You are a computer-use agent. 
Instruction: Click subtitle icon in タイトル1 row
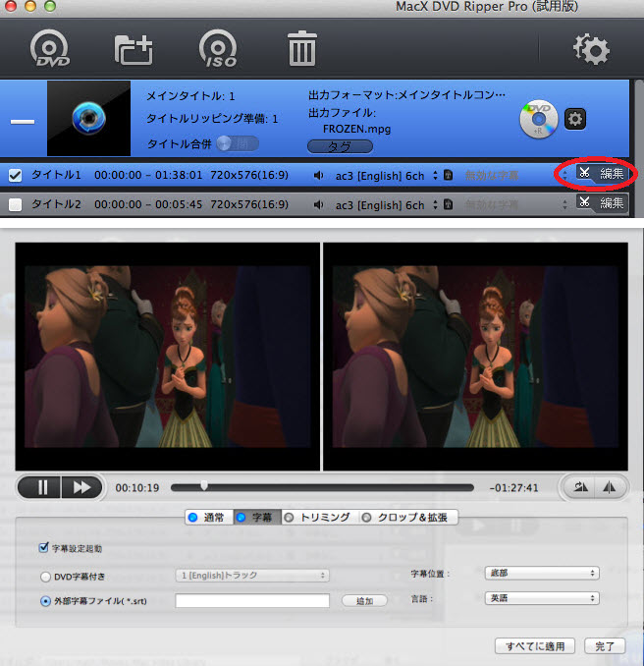pos(448,175)
